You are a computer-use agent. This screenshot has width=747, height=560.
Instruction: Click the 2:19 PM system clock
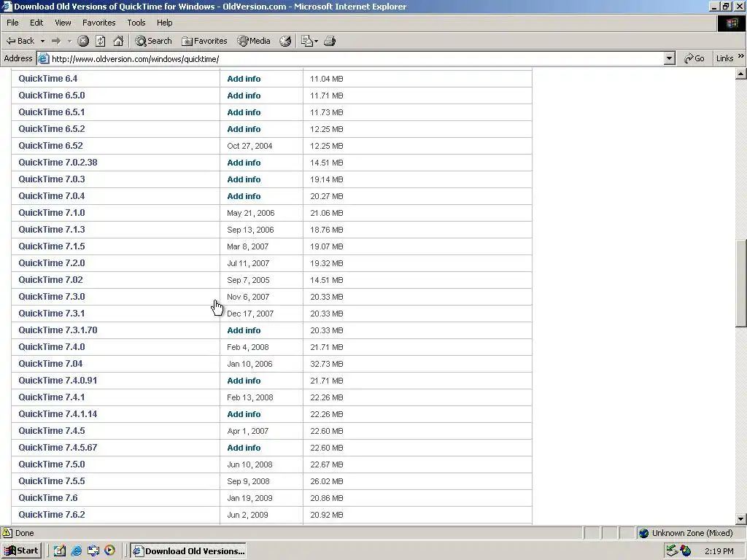click(719, 551)
